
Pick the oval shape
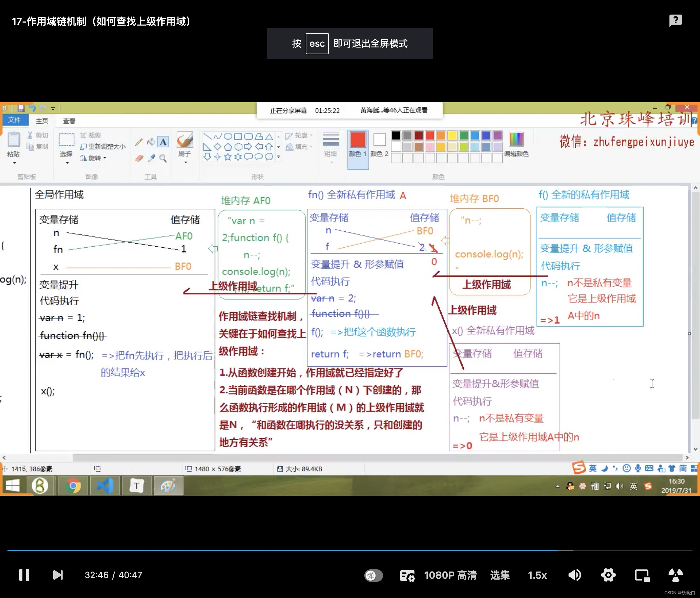(228, 136)
